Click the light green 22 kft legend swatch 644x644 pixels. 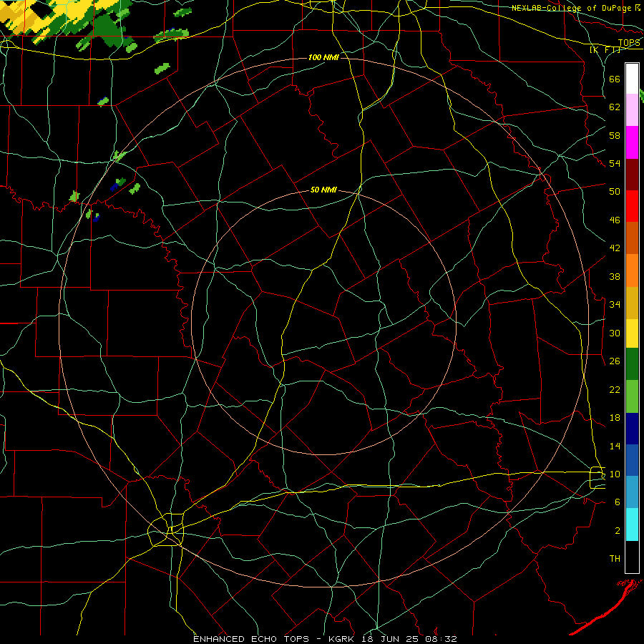(632, 396)
